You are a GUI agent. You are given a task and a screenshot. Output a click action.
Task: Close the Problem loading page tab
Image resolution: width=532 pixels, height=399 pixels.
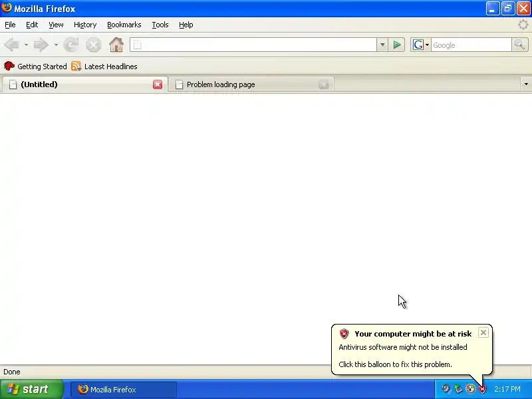click(x=324, y=84)
